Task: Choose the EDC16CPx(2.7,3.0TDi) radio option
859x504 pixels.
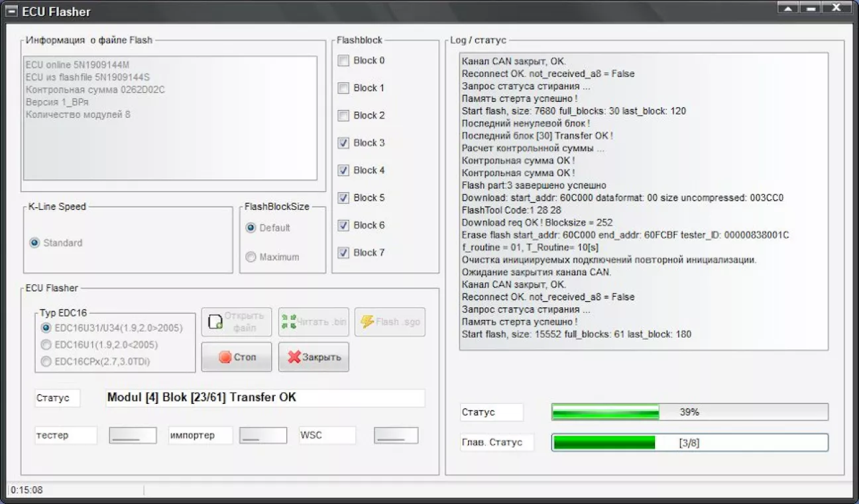Action: pyautogui.click(x=46, y=362)
